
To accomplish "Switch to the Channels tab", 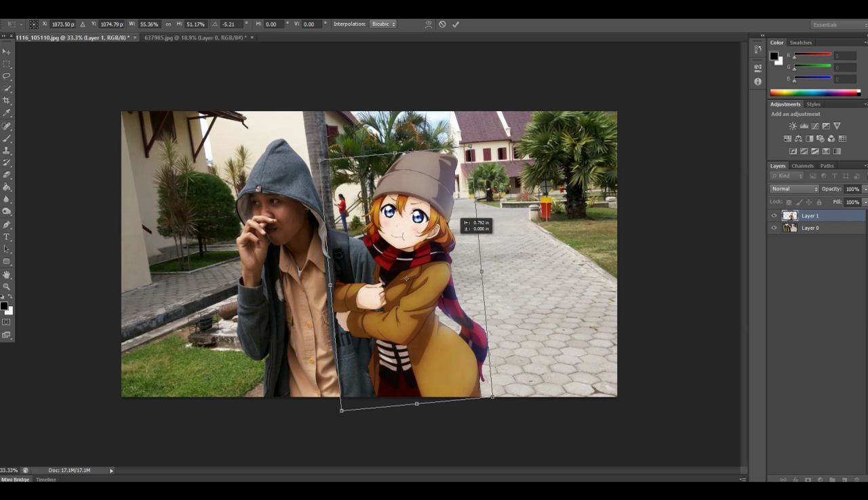I will (802, 166).
